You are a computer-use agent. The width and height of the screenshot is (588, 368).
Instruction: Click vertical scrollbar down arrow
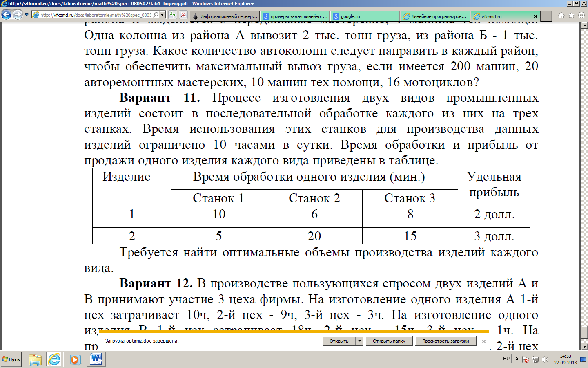pyautogui.click(x=584, y=347)
